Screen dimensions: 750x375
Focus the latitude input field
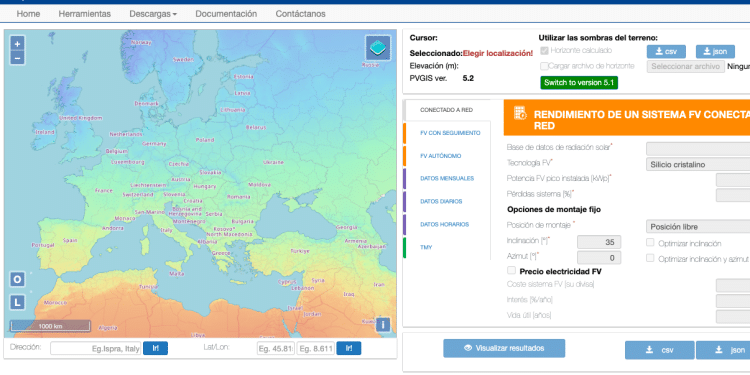(x=276, y=349)
